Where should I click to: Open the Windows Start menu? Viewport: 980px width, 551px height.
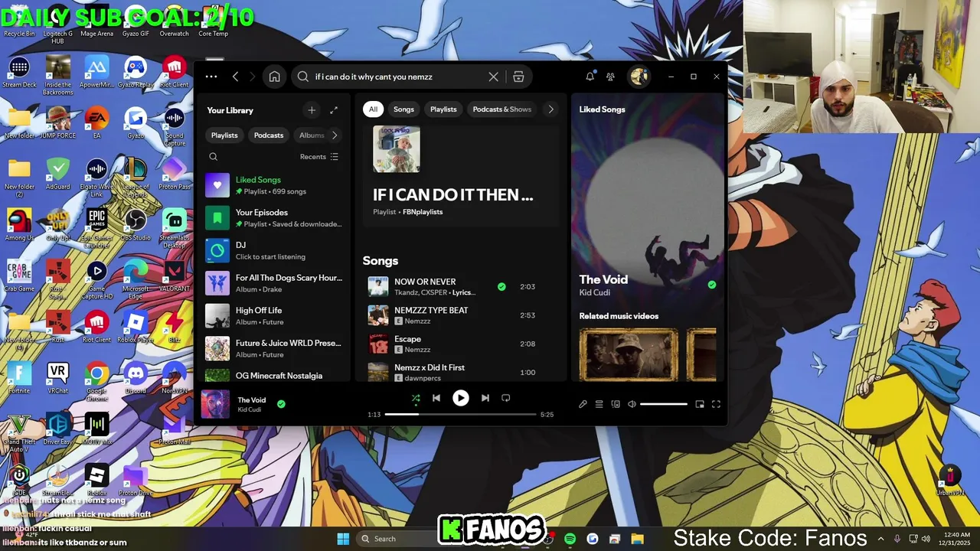tap(343, 539)
